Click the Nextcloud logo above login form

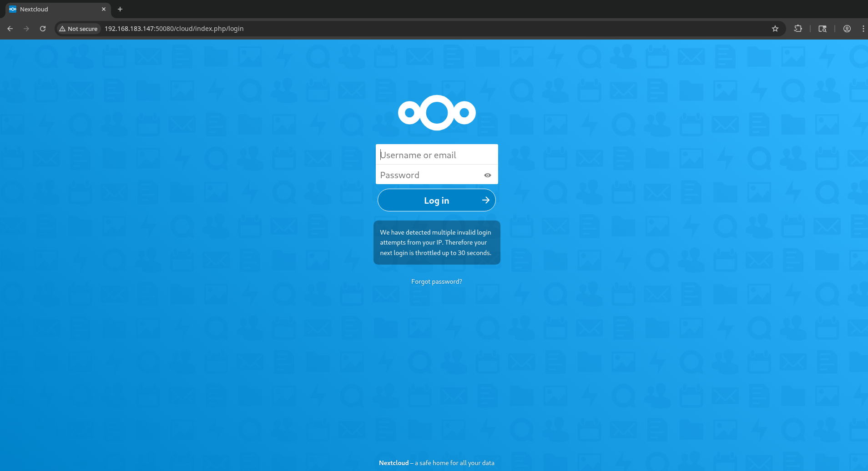point(437,113)
